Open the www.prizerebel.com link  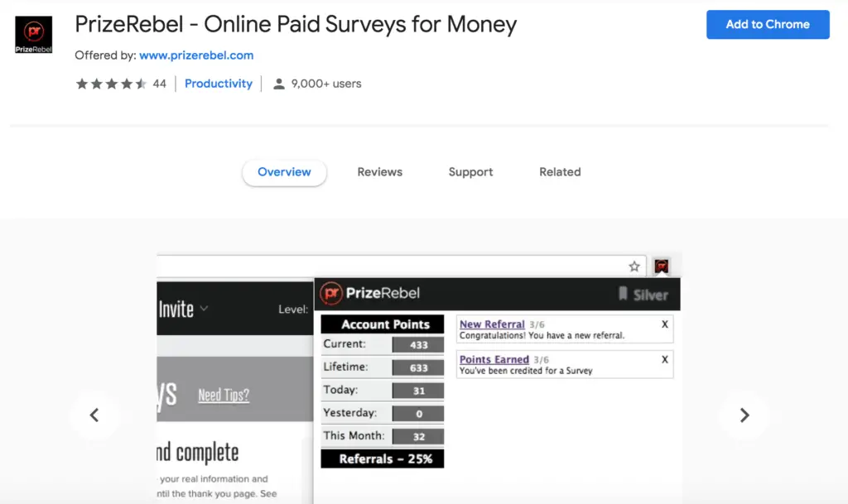pyautogui.click(x=196, y=55)
